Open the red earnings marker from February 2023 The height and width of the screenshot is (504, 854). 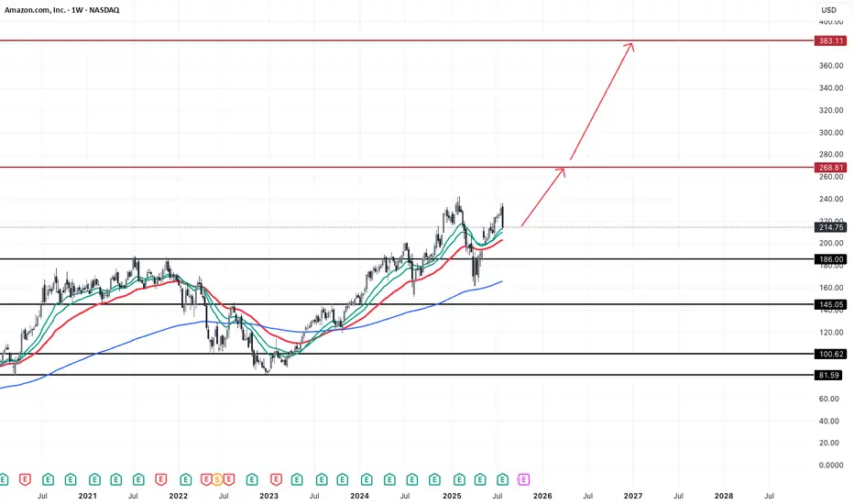276,479
